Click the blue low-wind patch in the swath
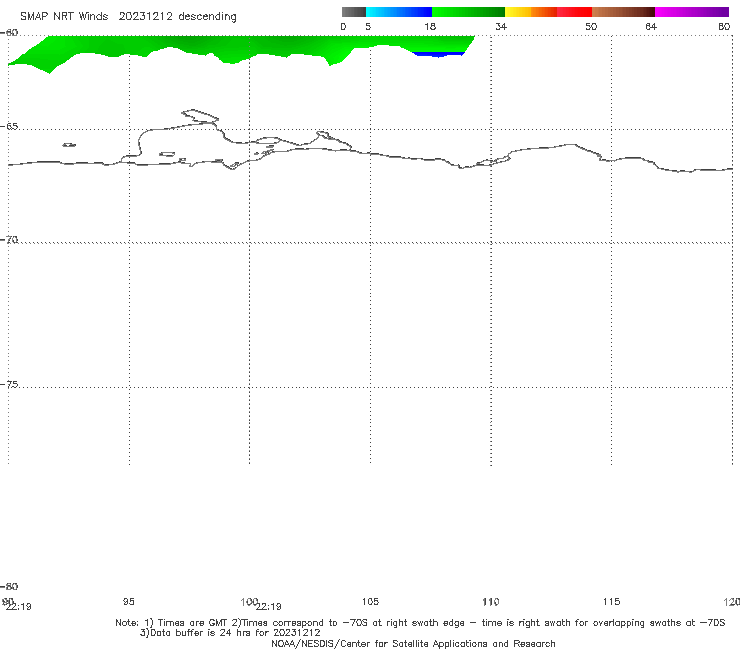 coord(439,54)
